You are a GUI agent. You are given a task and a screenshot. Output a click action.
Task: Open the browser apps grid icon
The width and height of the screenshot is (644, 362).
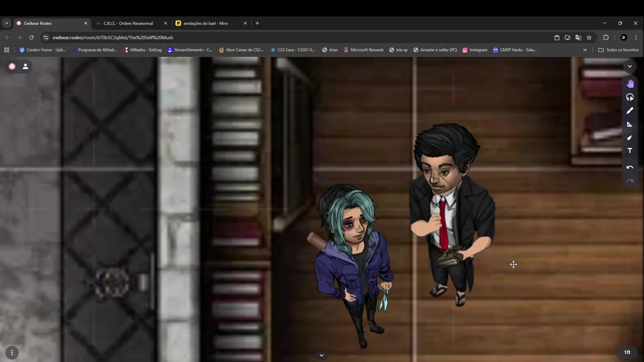(7, 50)
